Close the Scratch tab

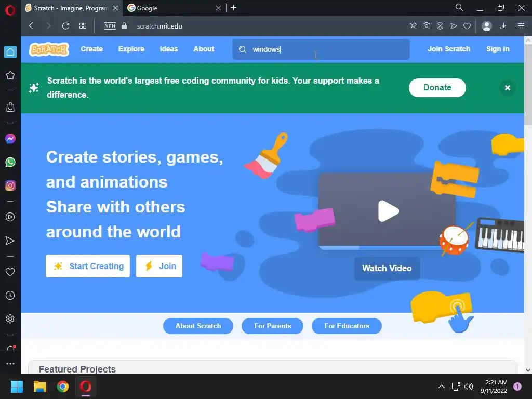click(116, 8)
